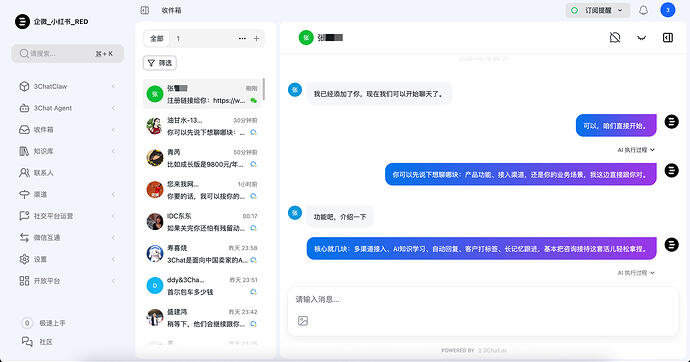Viewport: 690px width, 362px height.
Task: Toggle the right detail panel icon
Action: pos(668,37)
